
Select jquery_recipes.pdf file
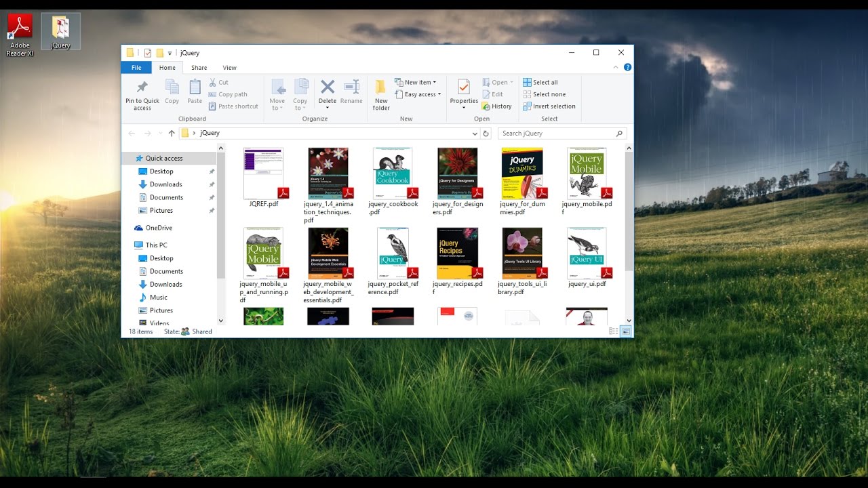click(x=458, y=262)
